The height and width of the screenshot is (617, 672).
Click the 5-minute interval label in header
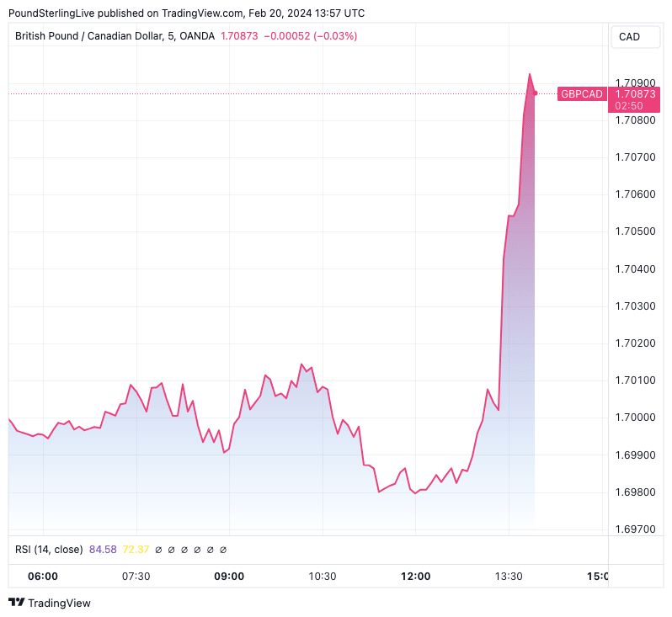pyautogui.click(x=172, y=36)
